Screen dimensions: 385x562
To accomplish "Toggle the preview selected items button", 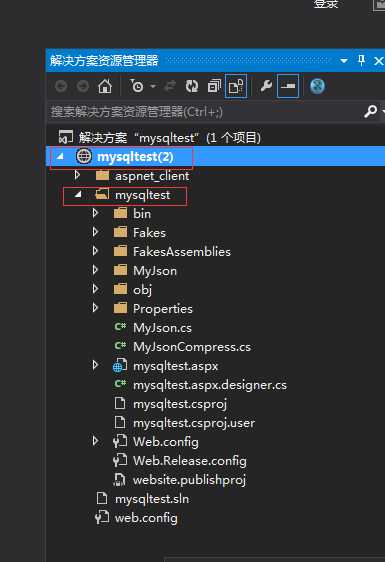I will (288, 86).
